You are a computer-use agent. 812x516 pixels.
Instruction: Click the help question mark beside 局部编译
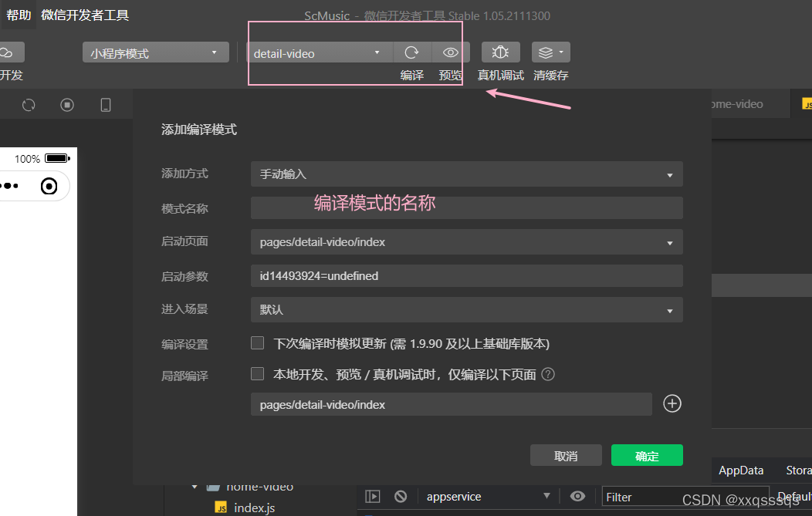pos(548,374)
